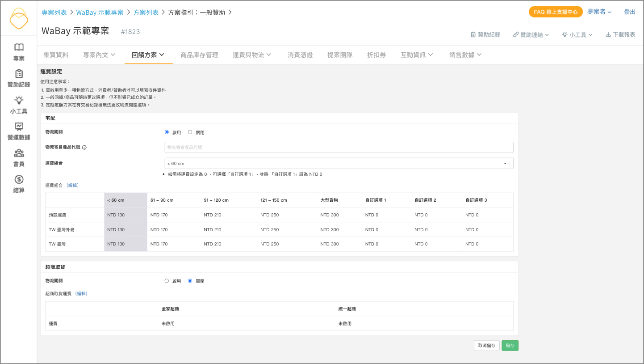Click 編輯 link next to 超商取貨運費
Viewport: 644px width, 364px height.
pyautogui.click(x=81, y=293)
